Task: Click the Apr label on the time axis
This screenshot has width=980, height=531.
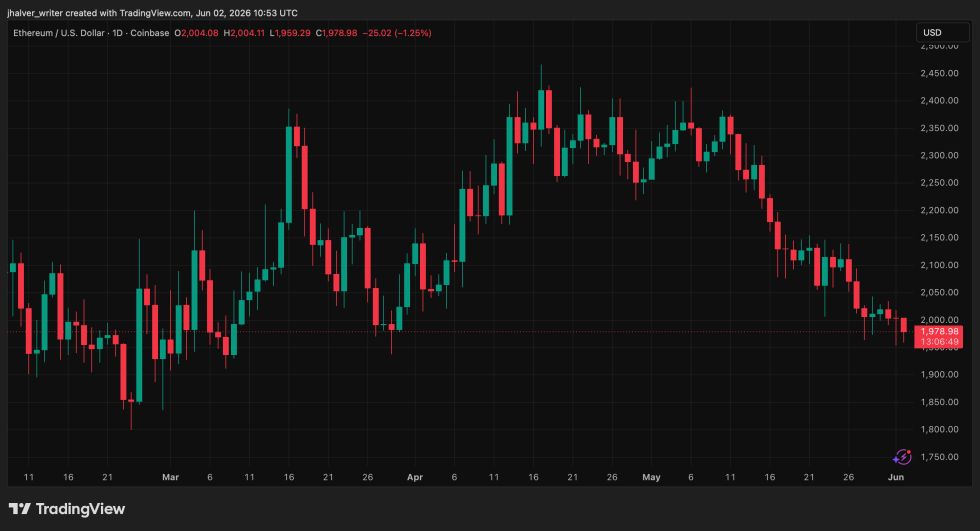Action: tap(415, 477)
